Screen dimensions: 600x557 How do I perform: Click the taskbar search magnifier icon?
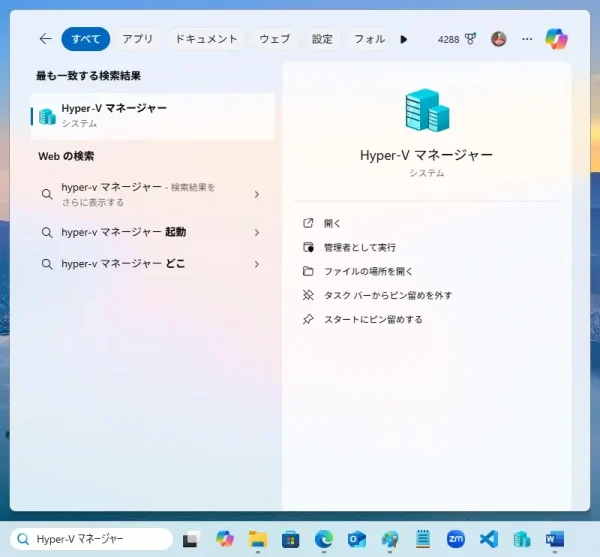23,539
